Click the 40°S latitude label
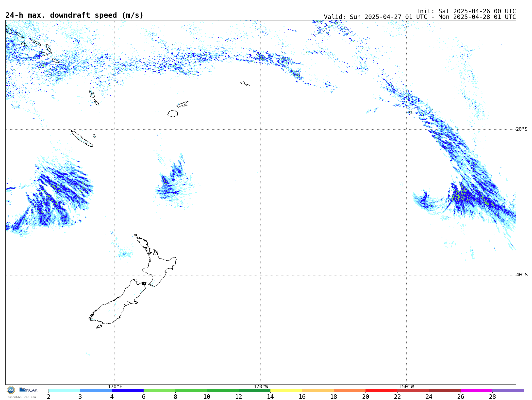Viewport: 532px width, 400px height. pyautogui.click(x=522, y=275)
